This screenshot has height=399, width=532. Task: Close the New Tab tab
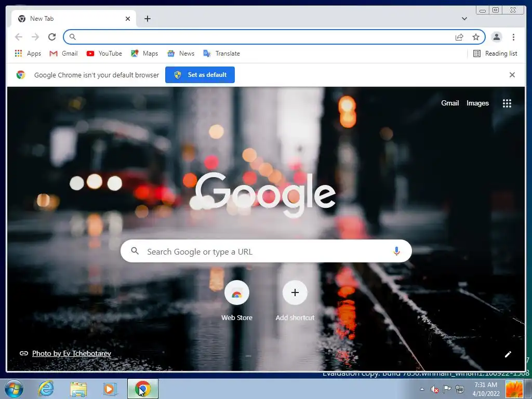(x=128, y=19)
